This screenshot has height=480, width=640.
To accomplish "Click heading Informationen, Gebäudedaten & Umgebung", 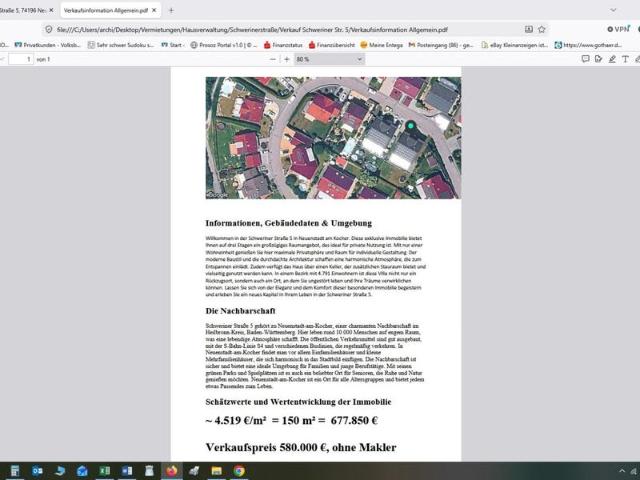I will coord(289,223).
